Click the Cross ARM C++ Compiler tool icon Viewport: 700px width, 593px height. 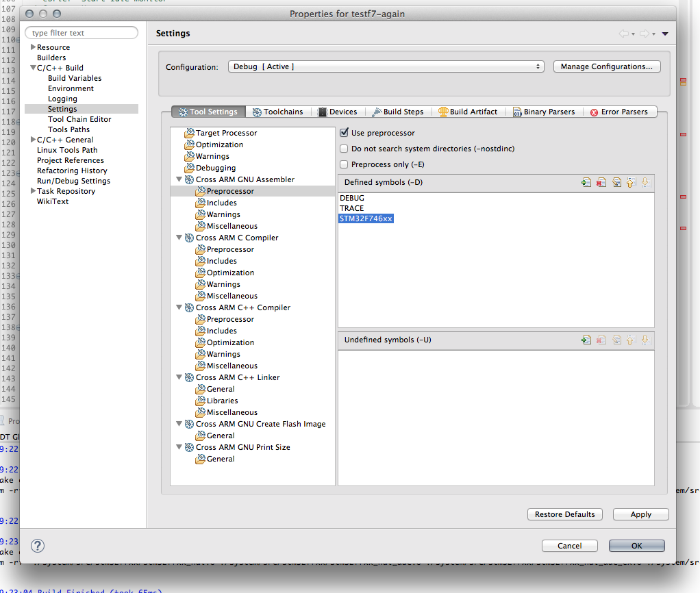(x=189, y=307)
